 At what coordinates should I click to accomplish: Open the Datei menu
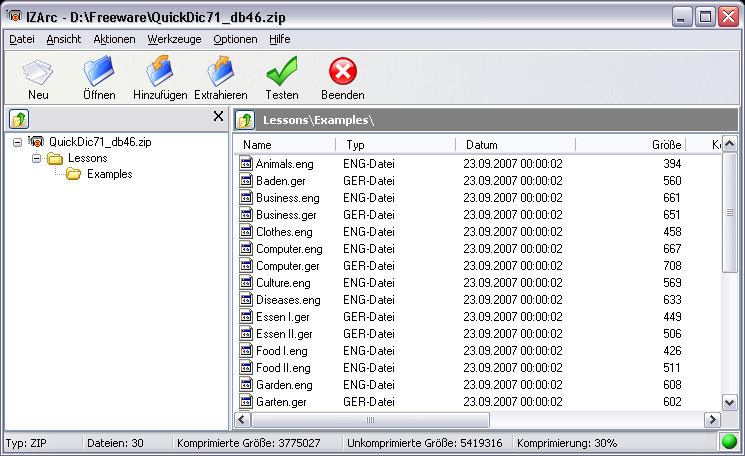pyautogui.click(x=22, y=39)
